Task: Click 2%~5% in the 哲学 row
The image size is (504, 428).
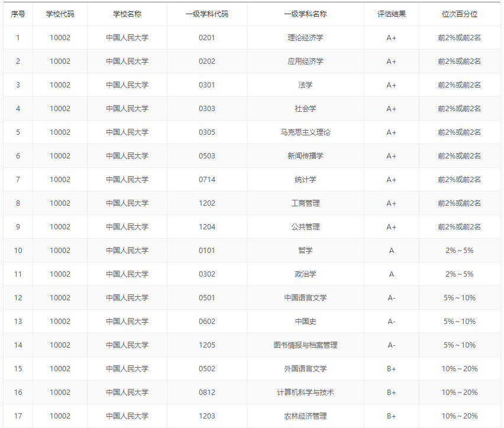Action: coord(460,250)
